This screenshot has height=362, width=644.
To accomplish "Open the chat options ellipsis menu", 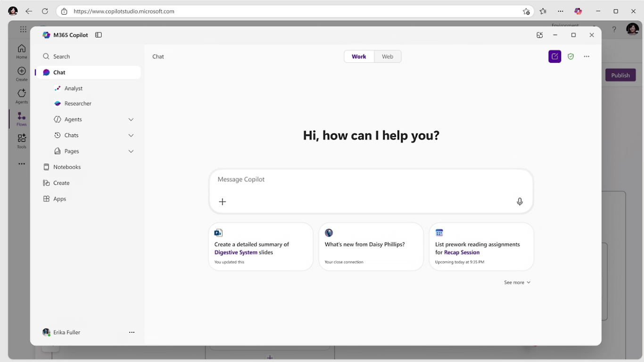I will click(586, 56).
